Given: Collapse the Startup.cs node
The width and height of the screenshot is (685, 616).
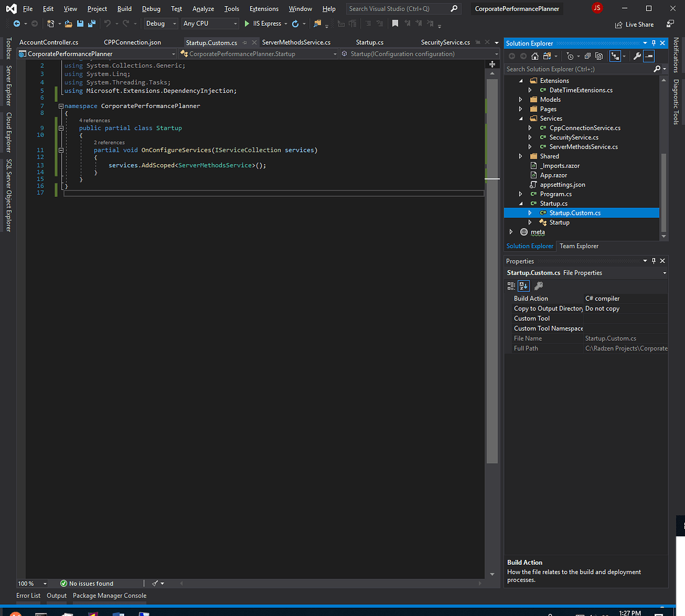Looking at the screenshot, I should 521,204.
